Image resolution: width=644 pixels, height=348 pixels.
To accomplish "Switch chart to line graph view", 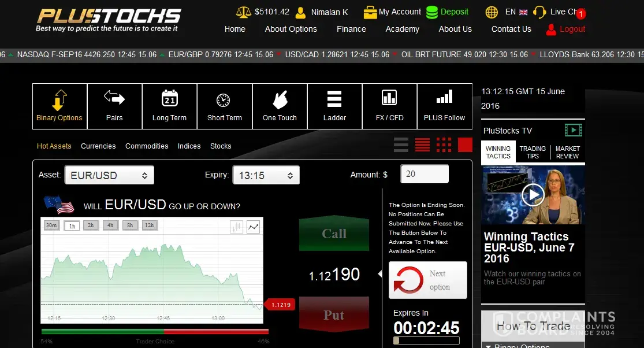I will 254,227.
